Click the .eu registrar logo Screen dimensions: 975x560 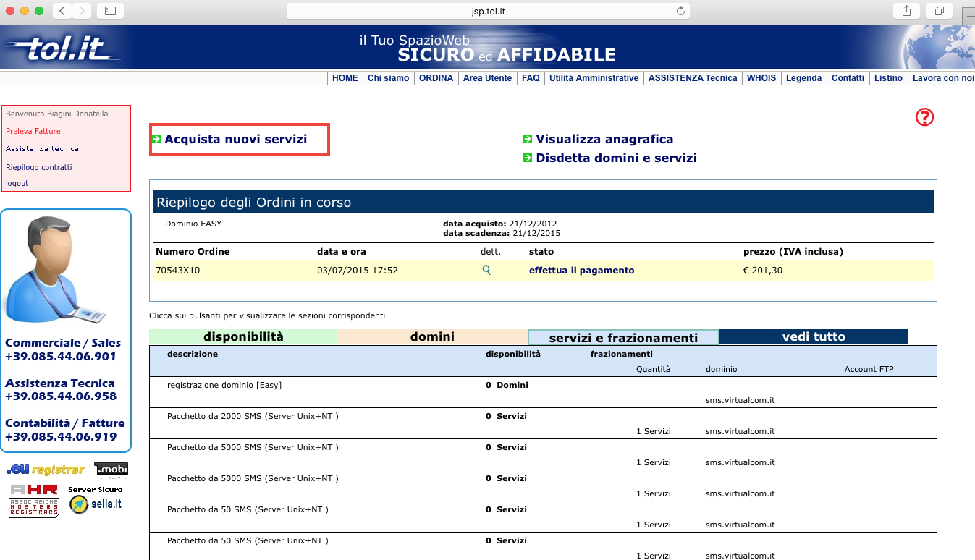(45, 470)
